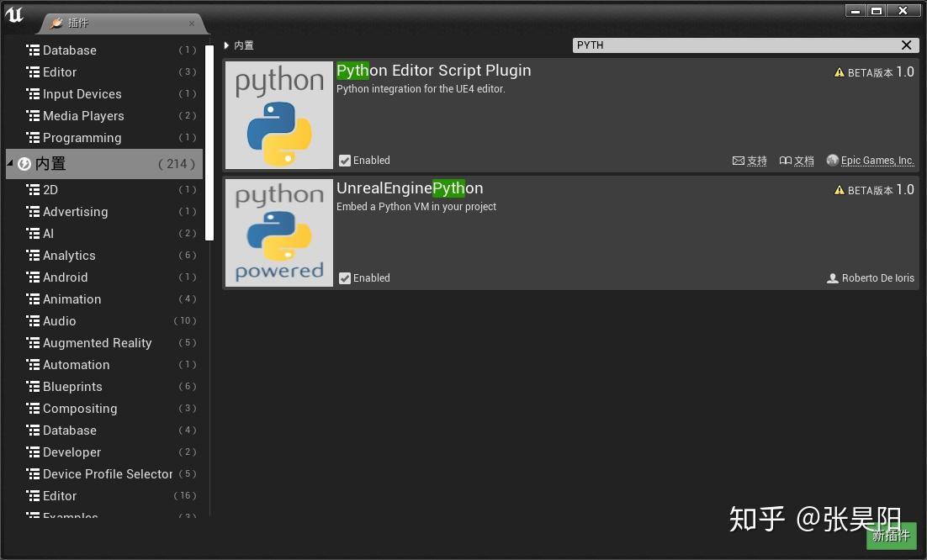Screen dimensions: 927x560
Task: Collapse the 内置 built-in category tree
Action: tap(9, 162)
